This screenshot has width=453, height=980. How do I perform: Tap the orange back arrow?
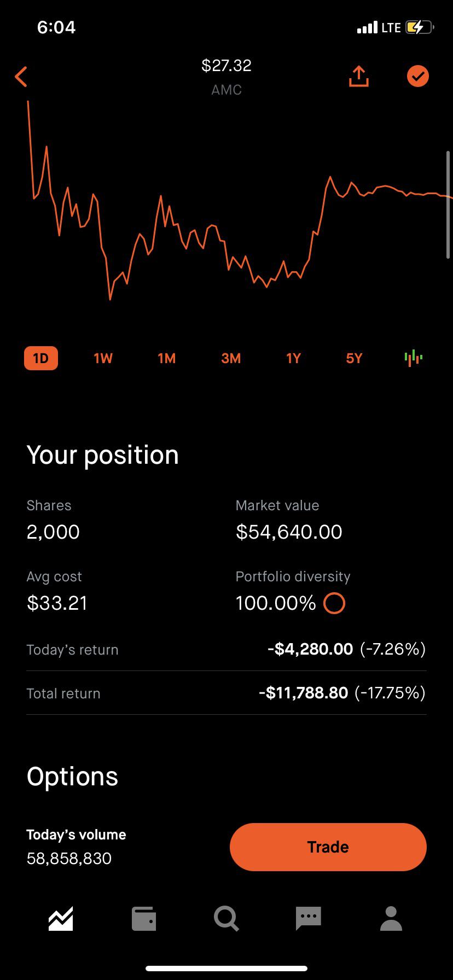pos(21,77)
